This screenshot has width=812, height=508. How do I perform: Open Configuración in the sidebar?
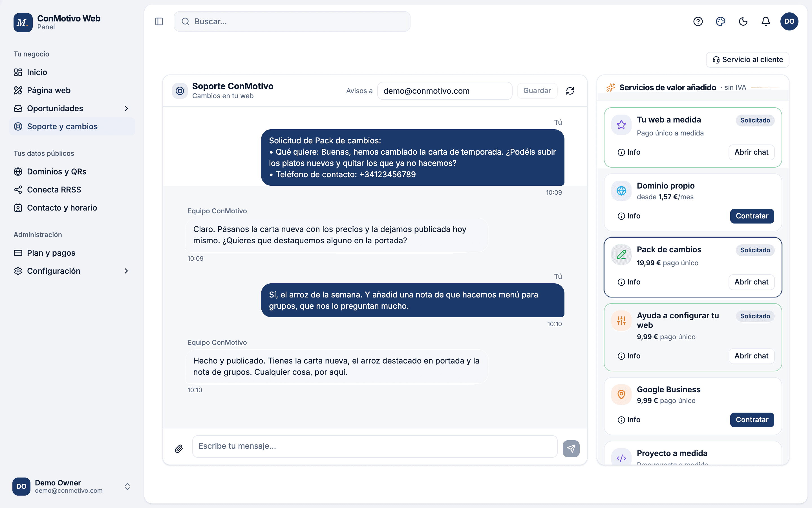pyautogui.click(x=72, y=271)
